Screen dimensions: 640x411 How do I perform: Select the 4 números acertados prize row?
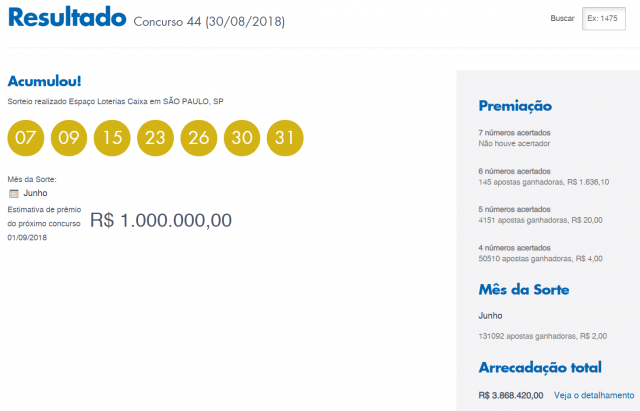click(x=540, y=252)
